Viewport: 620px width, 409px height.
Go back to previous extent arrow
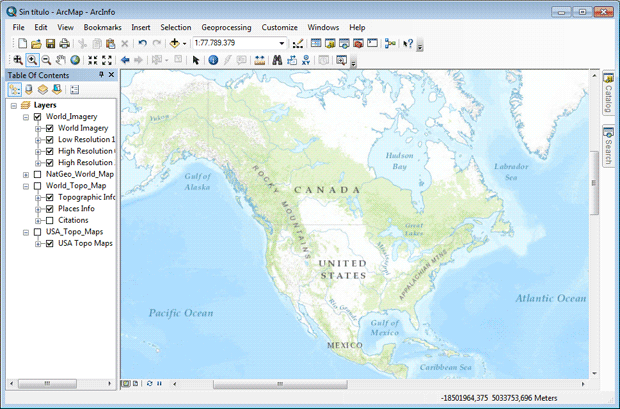[x=125, y=60]
